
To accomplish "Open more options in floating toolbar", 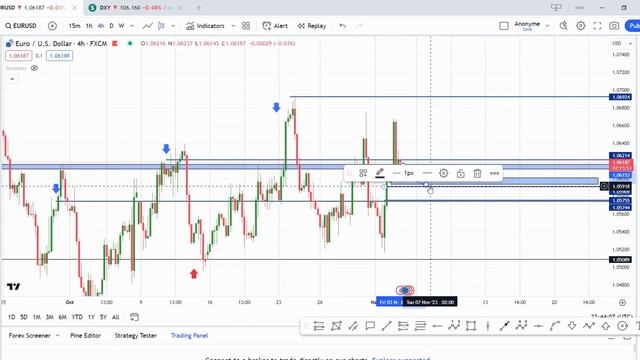I will pos(494,173).
